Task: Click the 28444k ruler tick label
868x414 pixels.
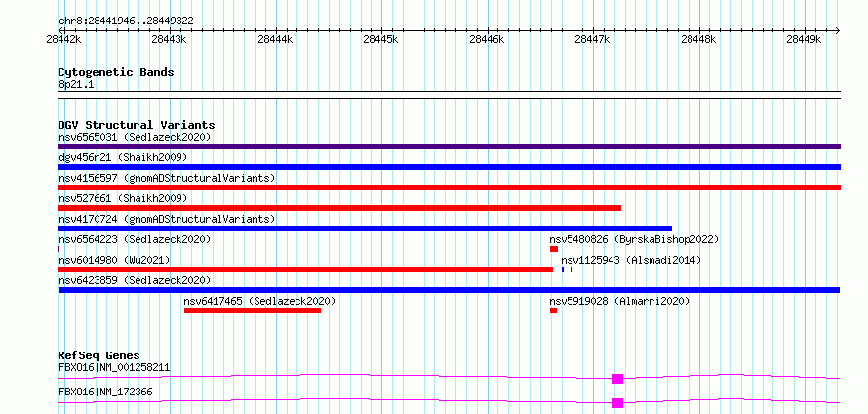Action: (275, 39)
